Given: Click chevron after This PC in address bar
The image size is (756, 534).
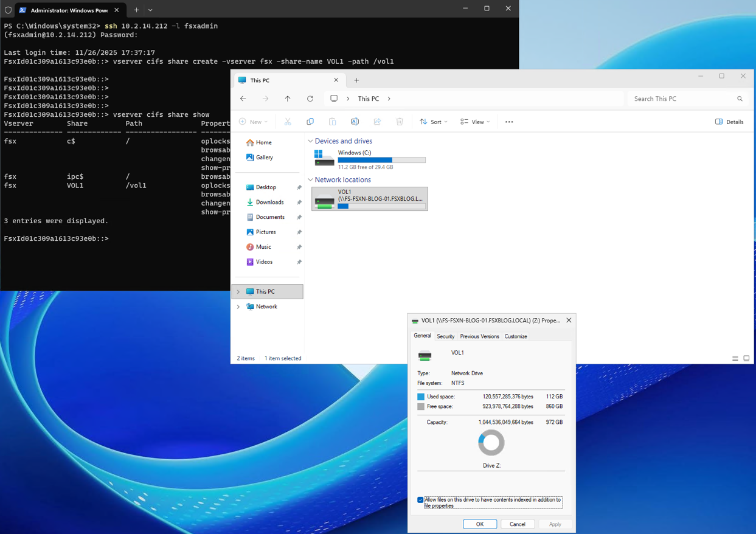Looking at the screenshot, I should 389,99.
